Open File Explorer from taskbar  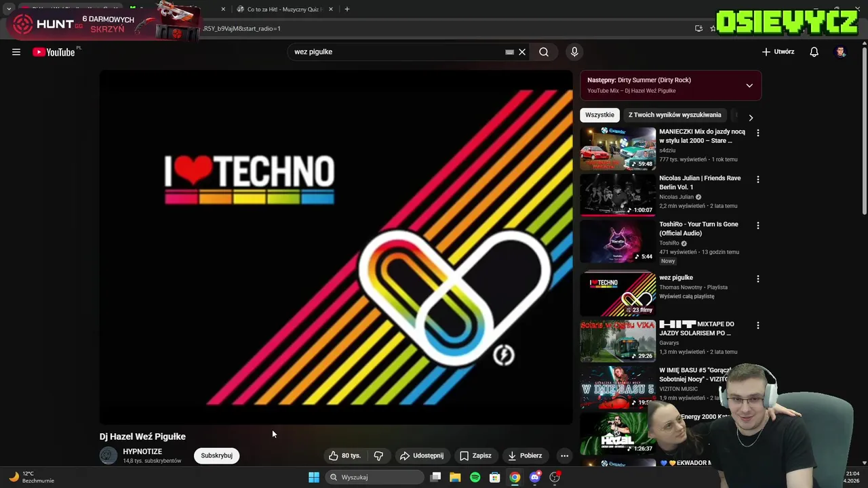click(455, 477)
